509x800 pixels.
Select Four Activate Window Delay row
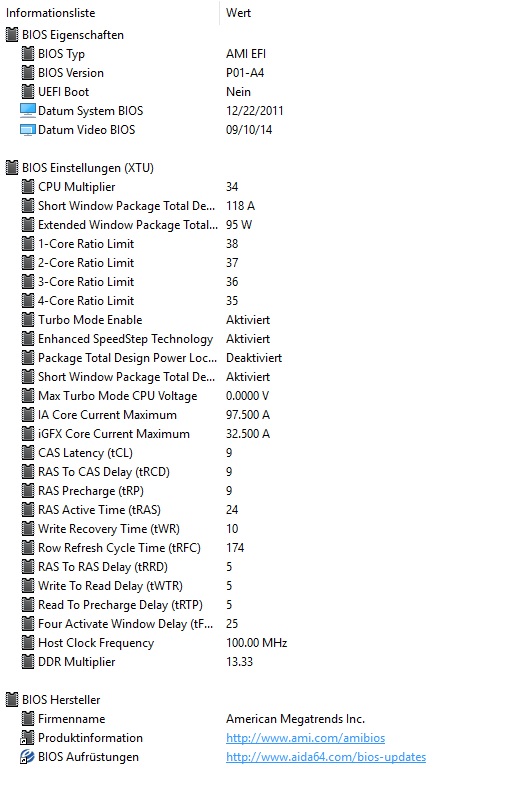pos(125,623)
